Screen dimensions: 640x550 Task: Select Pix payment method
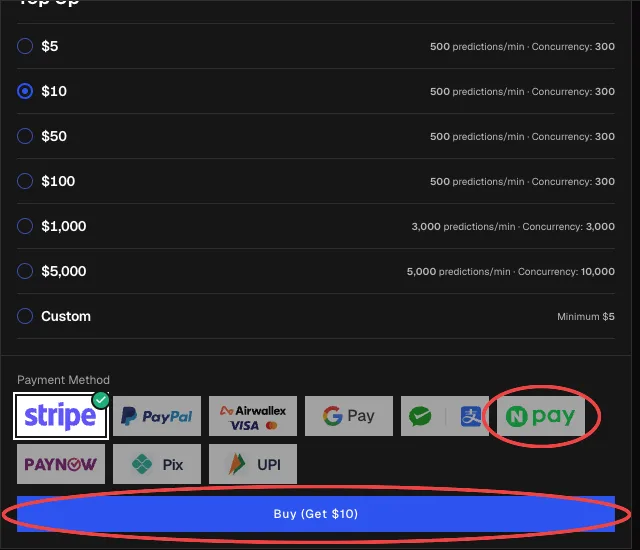[x=157, y=464]
